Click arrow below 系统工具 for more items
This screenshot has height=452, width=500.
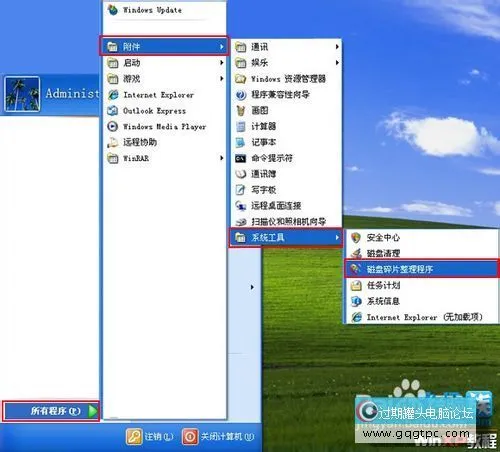252,287
